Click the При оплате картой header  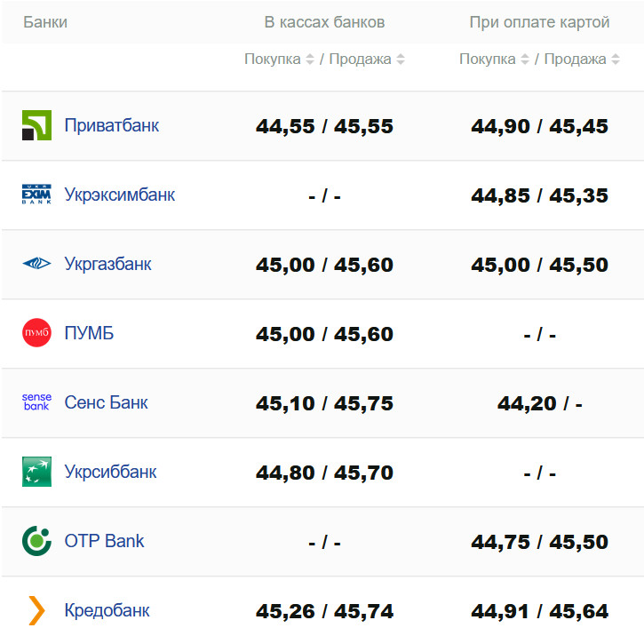(x=539, y=22)
